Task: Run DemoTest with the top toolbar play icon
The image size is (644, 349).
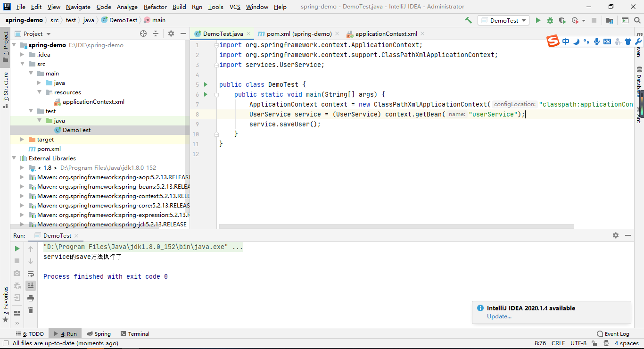Action: click(538, 20)
